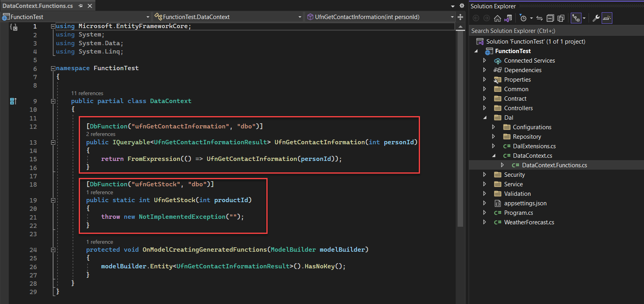The height and width of the screenshot is (304, 644).
Task: Click '1 reference' CodeLens above UfnGetStock
Action: pyautogui.click(x=100, y=193)
